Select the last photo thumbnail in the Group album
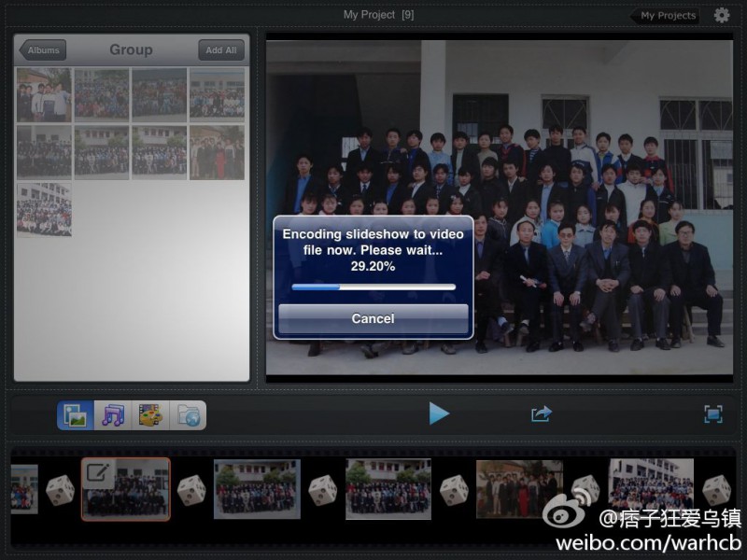This screenshot has width=747, height=560. [x=44, y=210]
